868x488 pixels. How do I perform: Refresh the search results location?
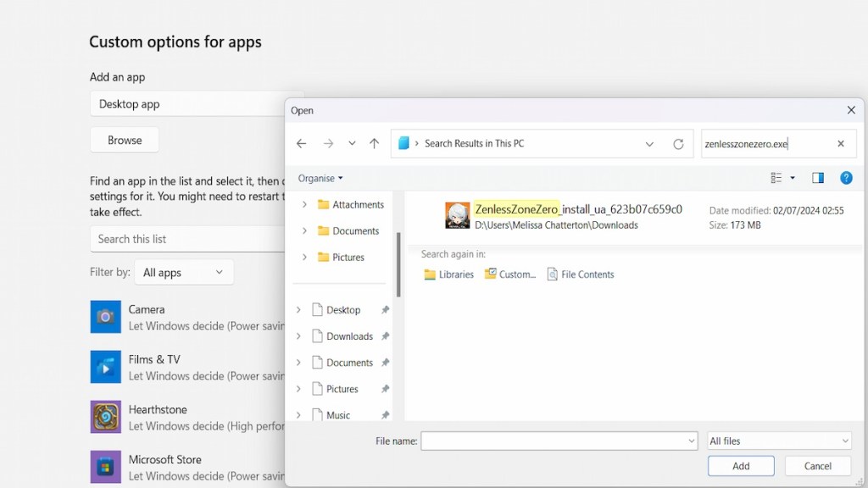[678, 144]
